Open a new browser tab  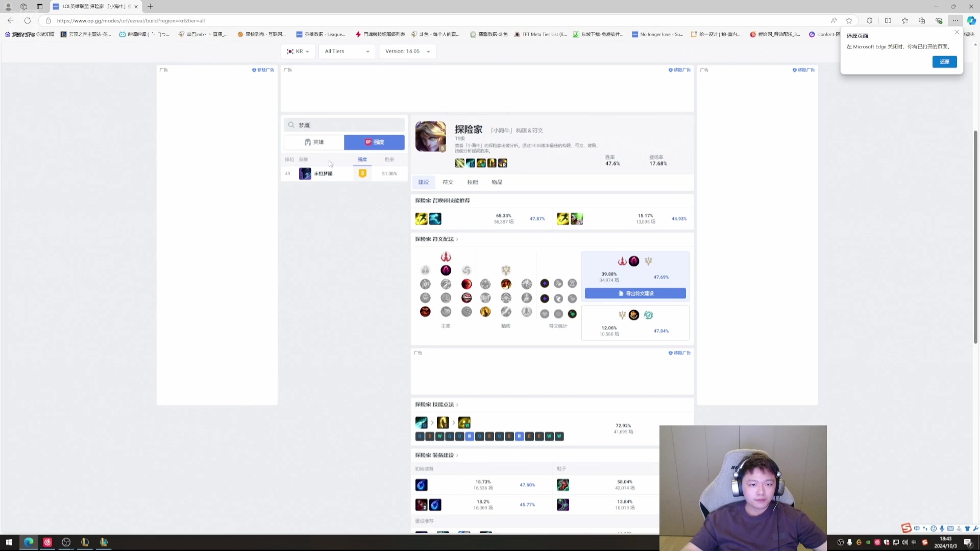[x=150, y=7]
